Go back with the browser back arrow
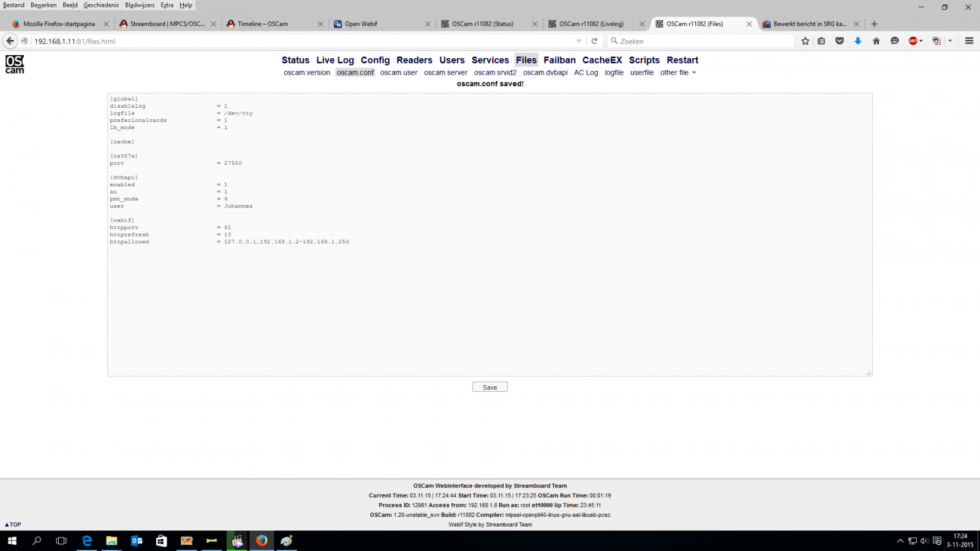The image size is (980, 551). pyautogui.click(x=10, y=41)
